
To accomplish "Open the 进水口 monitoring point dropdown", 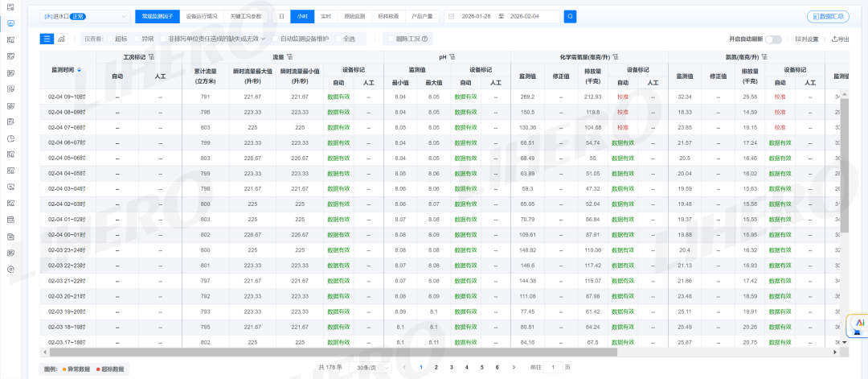I will click(84, 16).
